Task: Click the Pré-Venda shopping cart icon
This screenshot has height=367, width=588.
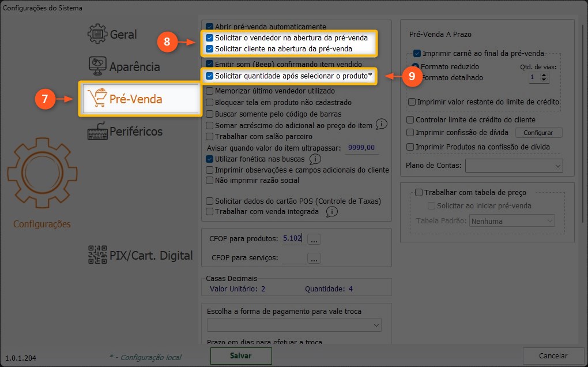Action: pos(96,99)
